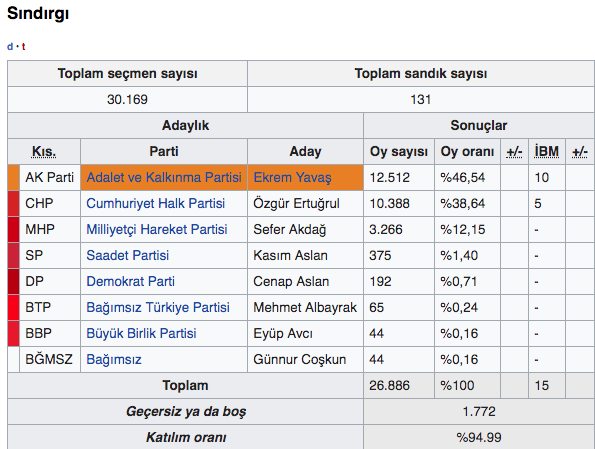
Task: Click the vote share %46,54
Action: click(x=463, y=177)
